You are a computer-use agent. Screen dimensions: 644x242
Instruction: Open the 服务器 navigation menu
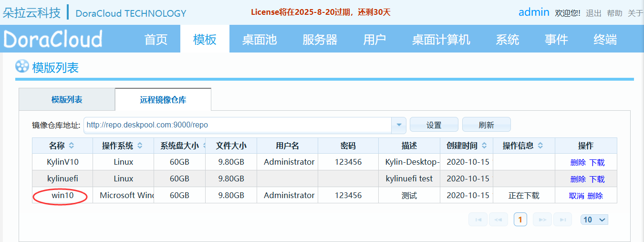tap(320, 40)
